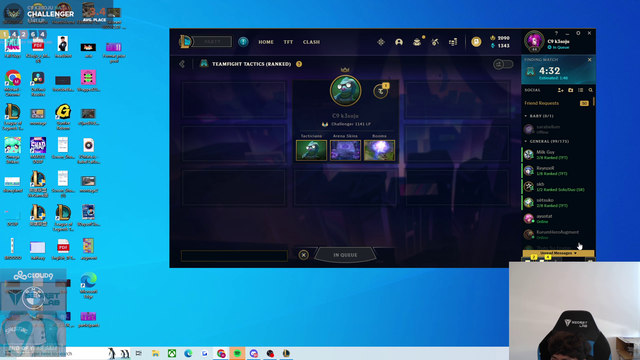640x360 pixels.
Task: Open the Collection icon with notification dot
Action: (x=417, y=42)
